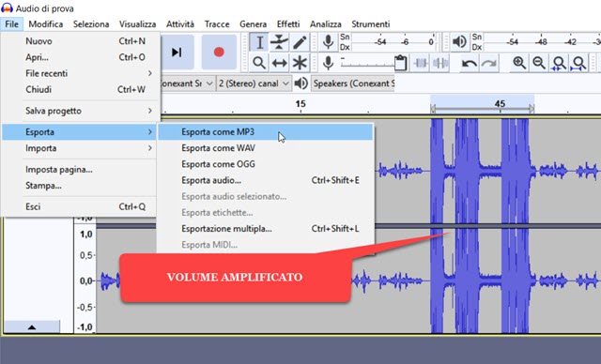
Task: Click the 15 mark on the timeline ruler
Action: click(x=300, y=104)
